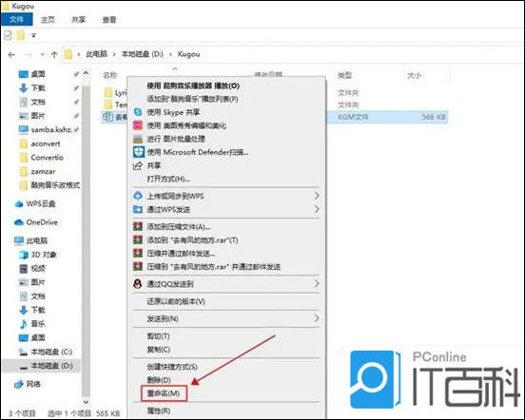Select 属性(R) in the context menu
This screenshot has width=525, height=420.
159,410
